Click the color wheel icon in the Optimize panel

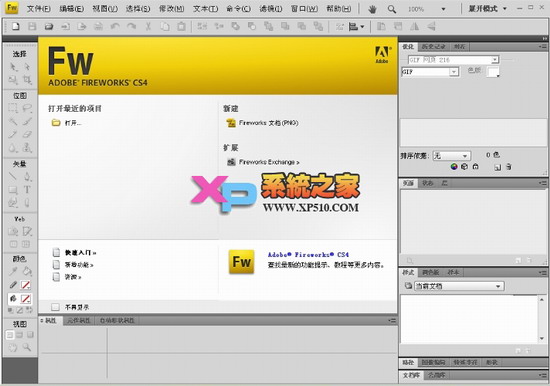(x=454, y=167)
